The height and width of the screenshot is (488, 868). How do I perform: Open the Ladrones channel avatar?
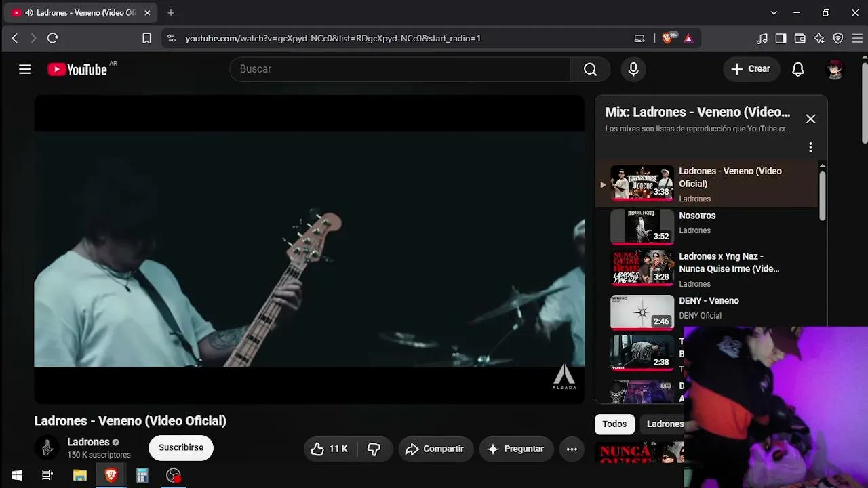47,447
